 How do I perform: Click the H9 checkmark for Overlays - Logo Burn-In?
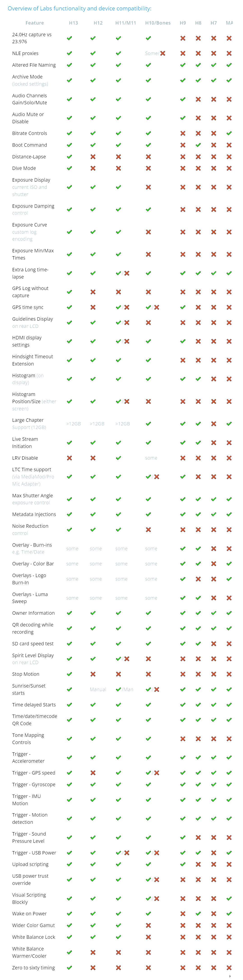183,579
